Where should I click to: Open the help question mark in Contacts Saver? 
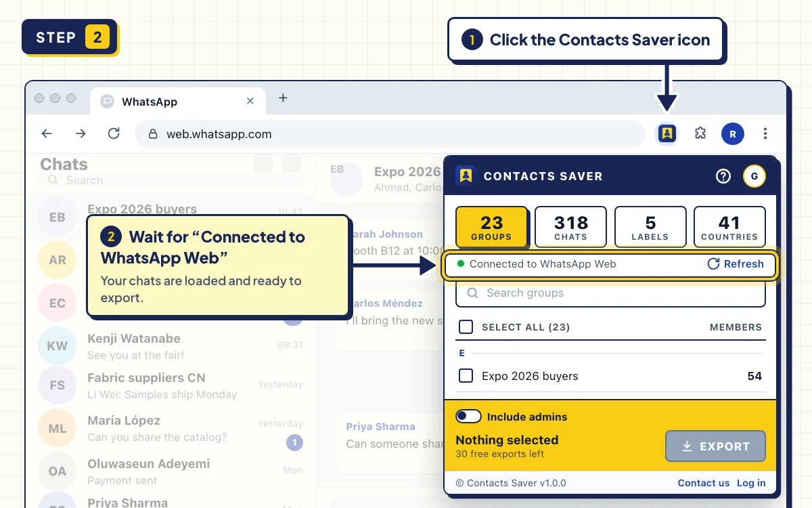[723, 176]
